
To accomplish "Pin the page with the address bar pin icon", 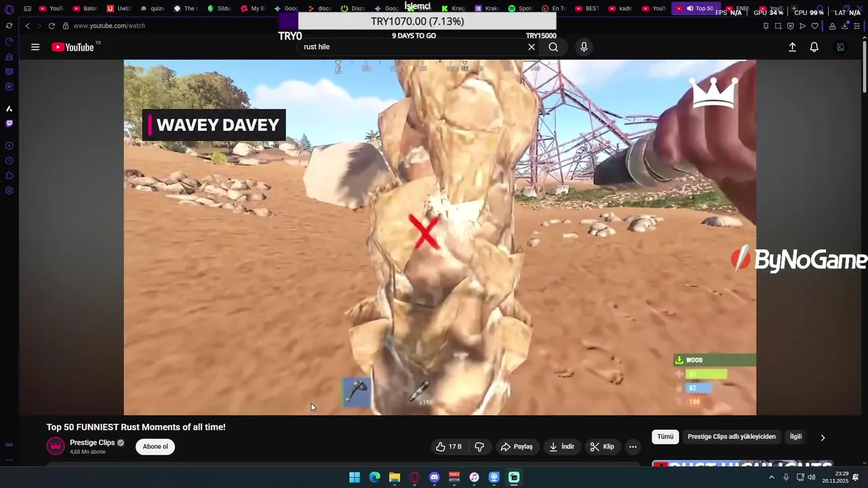I will [766, 26].
